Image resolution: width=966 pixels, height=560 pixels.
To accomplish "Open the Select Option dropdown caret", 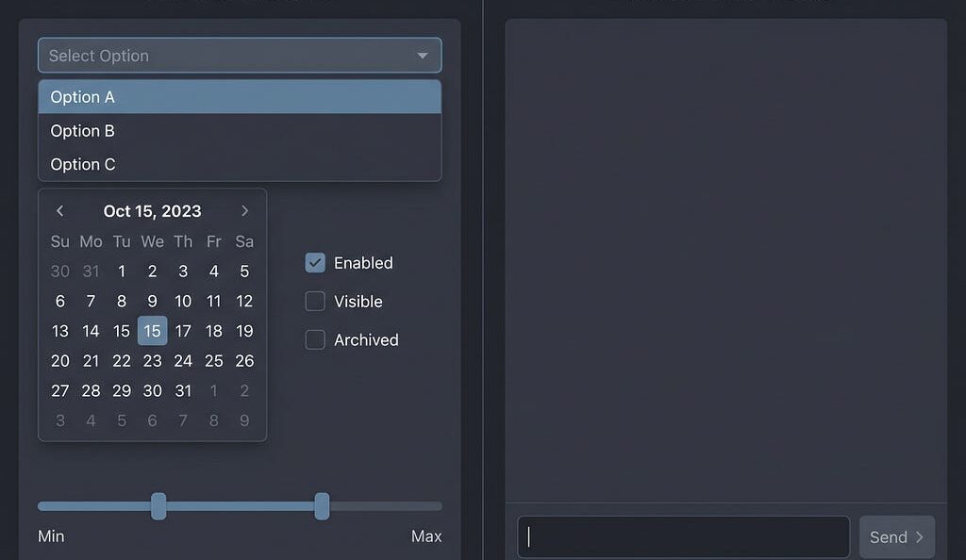I will point(423,55).
